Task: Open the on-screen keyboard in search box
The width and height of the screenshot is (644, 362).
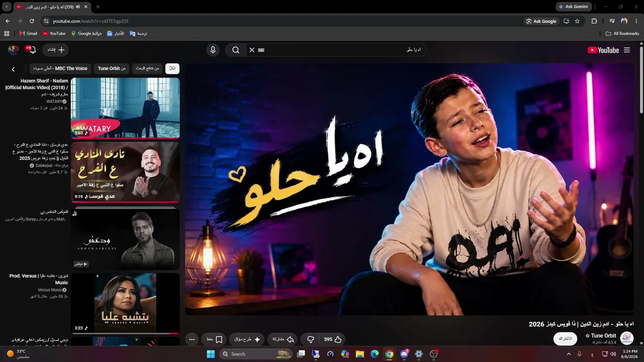Action: [x=261, y=50]
